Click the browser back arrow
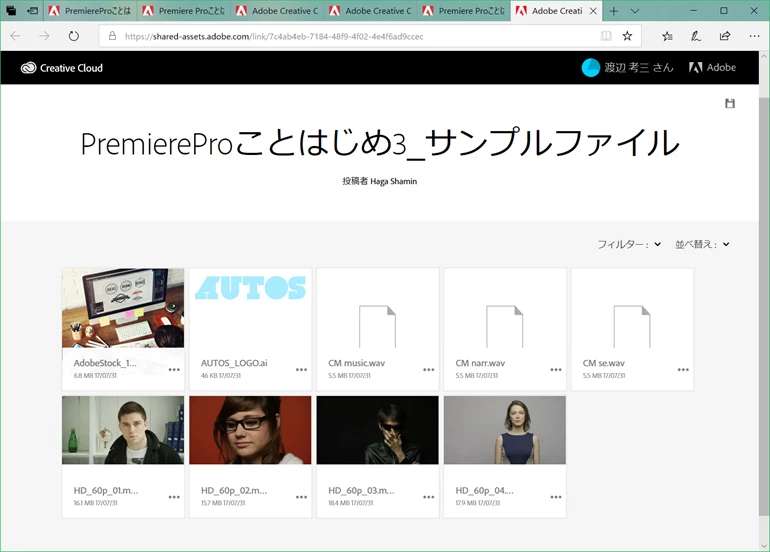The height and width of the screenshot is (552, 770). (x=15, y=36)
